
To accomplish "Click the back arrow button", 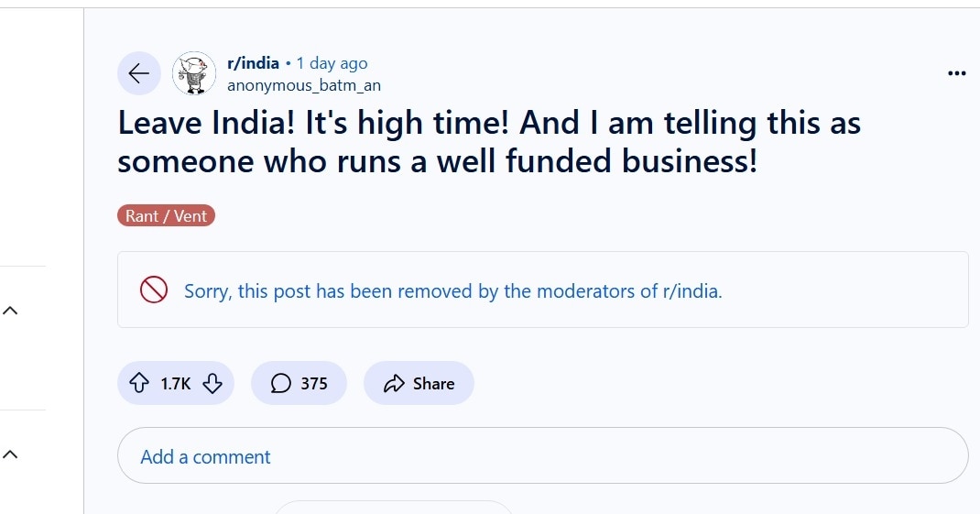I will coord(139,73).
